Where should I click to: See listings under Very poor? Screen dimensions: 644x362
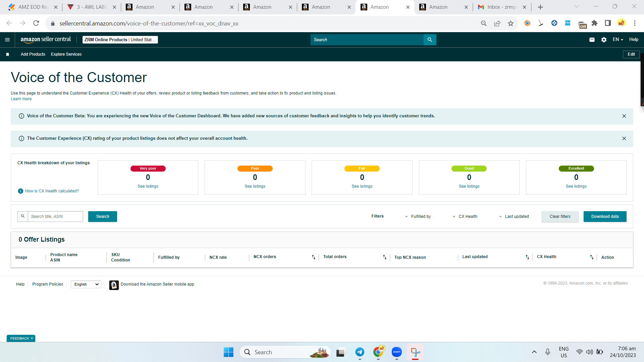coord(148,186)
